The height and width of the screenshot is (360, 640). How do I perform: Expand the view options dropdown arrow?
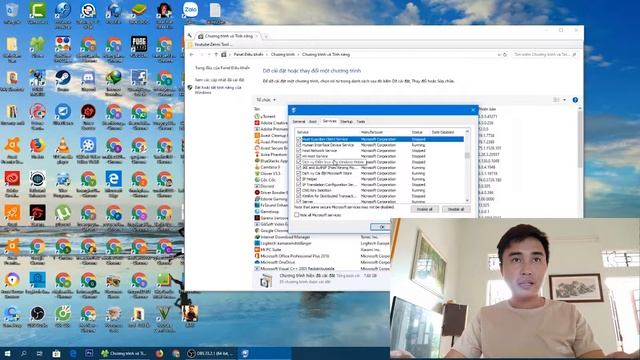coord(564,100)
